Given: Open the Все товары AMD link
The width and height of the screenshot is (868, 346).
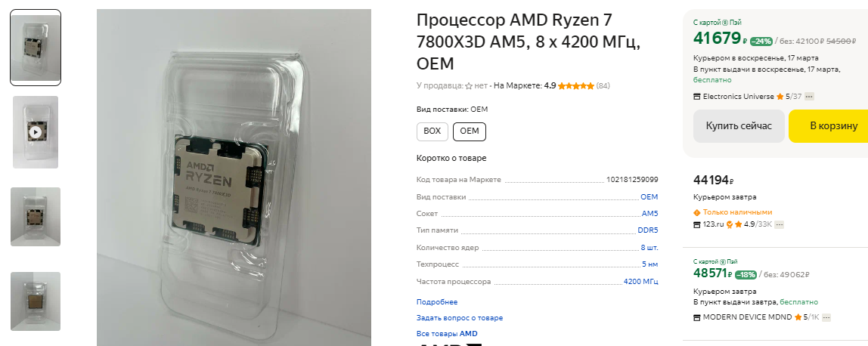Looking at the screenshot, I should [447, 333].
